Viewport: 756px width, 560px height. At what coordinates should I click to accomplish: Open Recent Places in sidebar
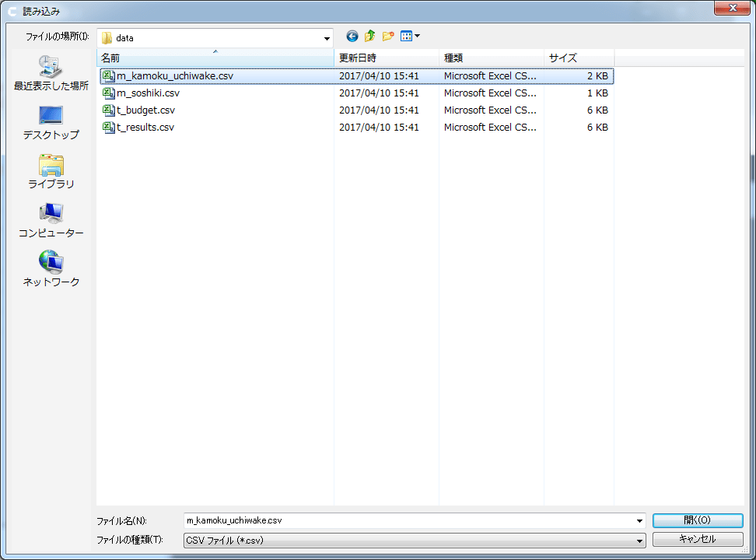click(x=51, y=74)
